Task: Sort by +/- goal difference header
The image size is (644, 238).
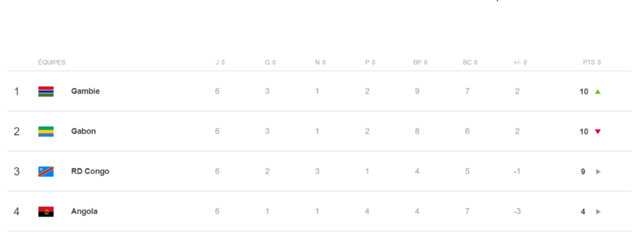Action: (x=520, y=63)
